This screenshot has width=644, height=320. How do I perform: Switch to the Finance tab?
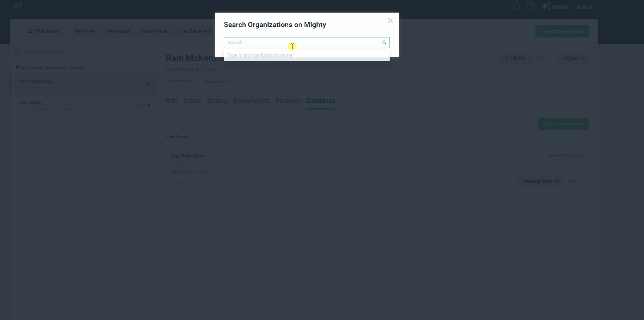(x=288, y=101)
